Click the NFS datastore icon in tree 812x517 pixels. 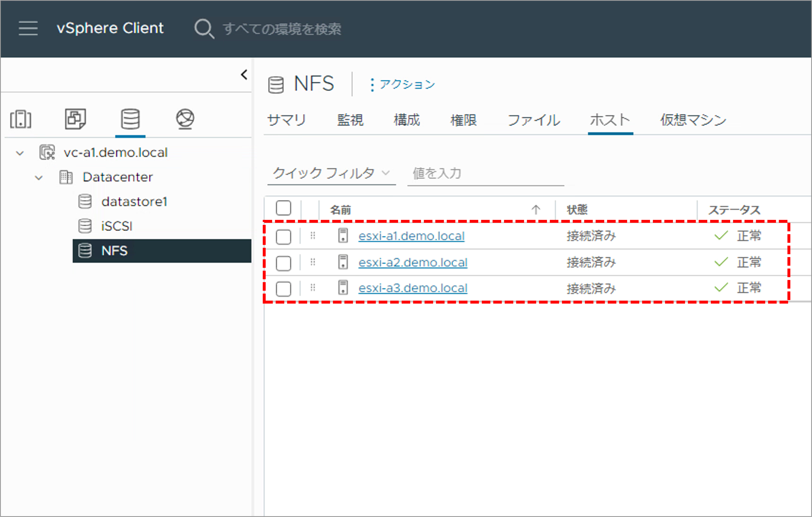(85, 250)
